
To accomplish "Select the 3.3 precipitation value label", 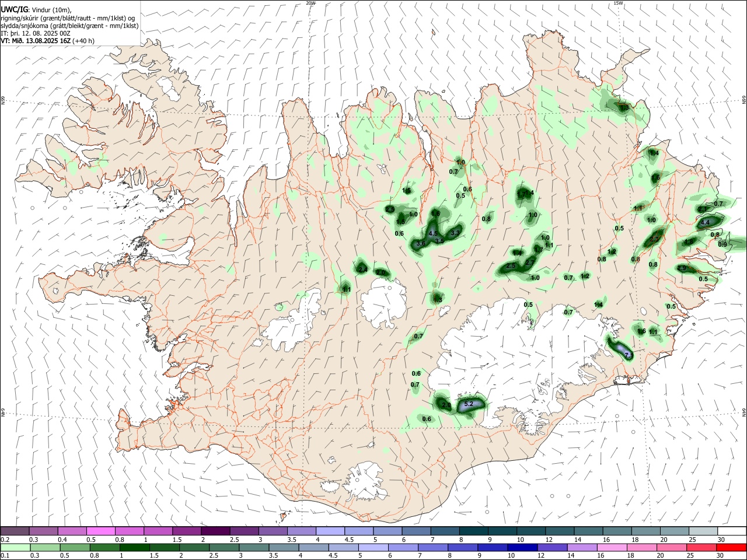I will (456, 233).
